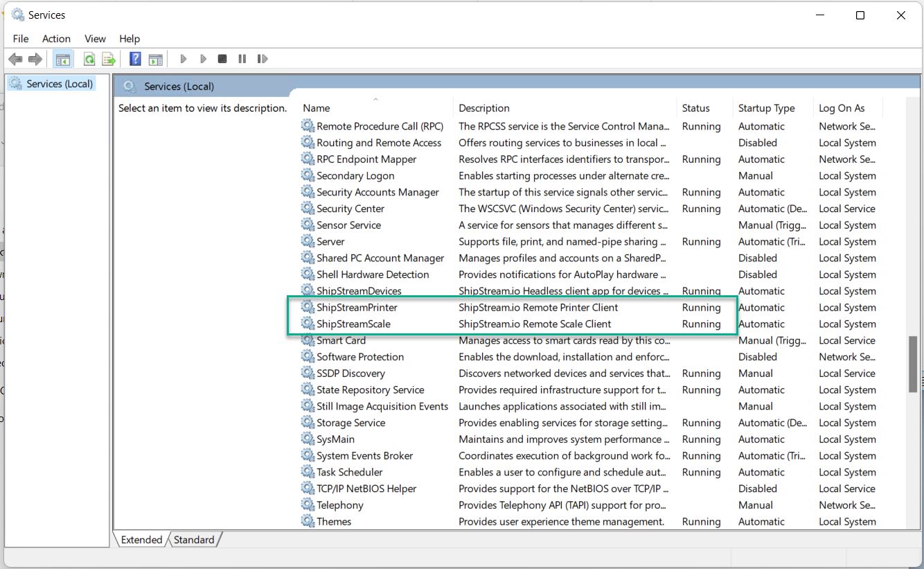Image resolution: width=924 pixels, height=569 pixels.
Task: Select the ShipStreamPrinter service row
Action: pos(357,308)
